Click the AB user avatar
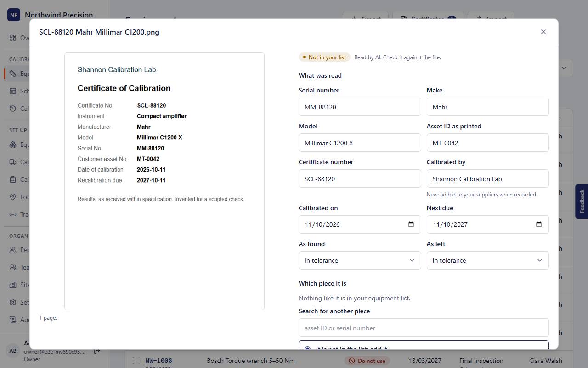The image size is (588, 368). coord(13,351)
